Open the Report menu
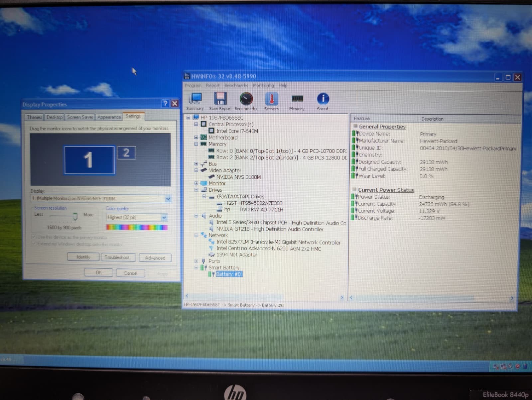This screenshot has height=400, width=532. [x=213, y=85]
